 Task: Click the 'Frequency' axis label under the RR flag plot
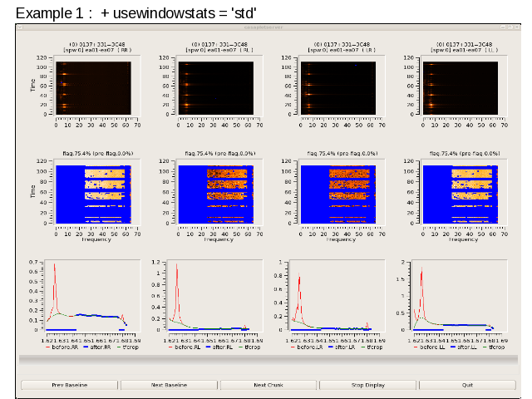[96, 239]
